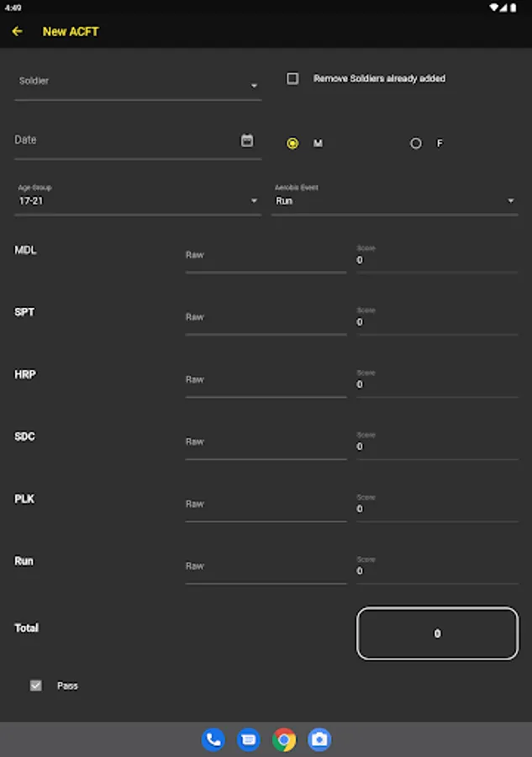Open the date picker calendar icon

(x=247, y=140)
